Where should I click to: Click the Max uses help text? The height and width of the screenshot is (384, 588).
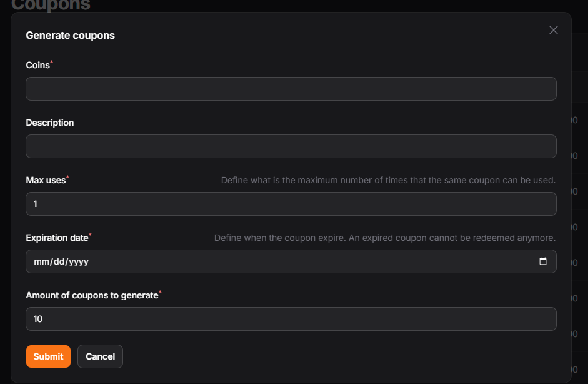388,180
